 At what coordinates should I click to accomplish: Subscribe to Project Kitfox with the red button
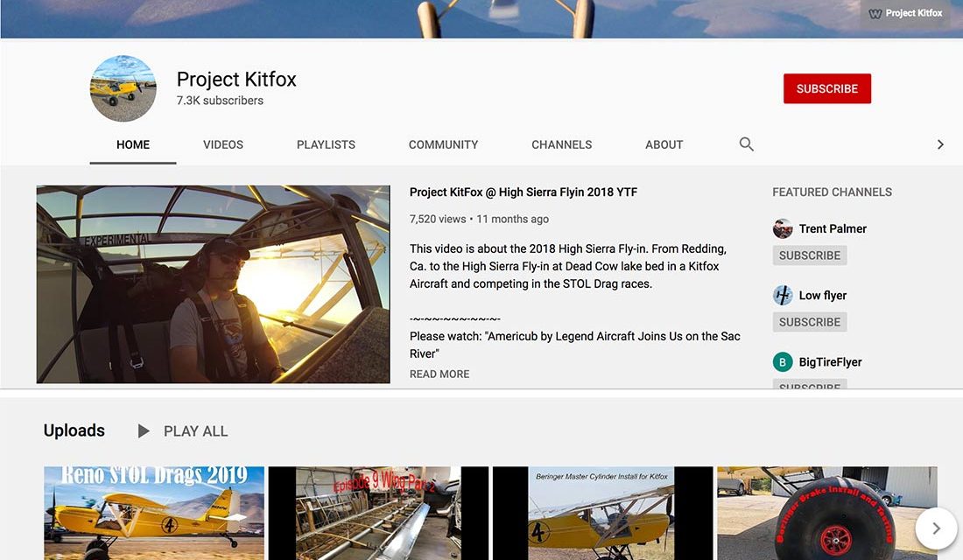(826, 88)
